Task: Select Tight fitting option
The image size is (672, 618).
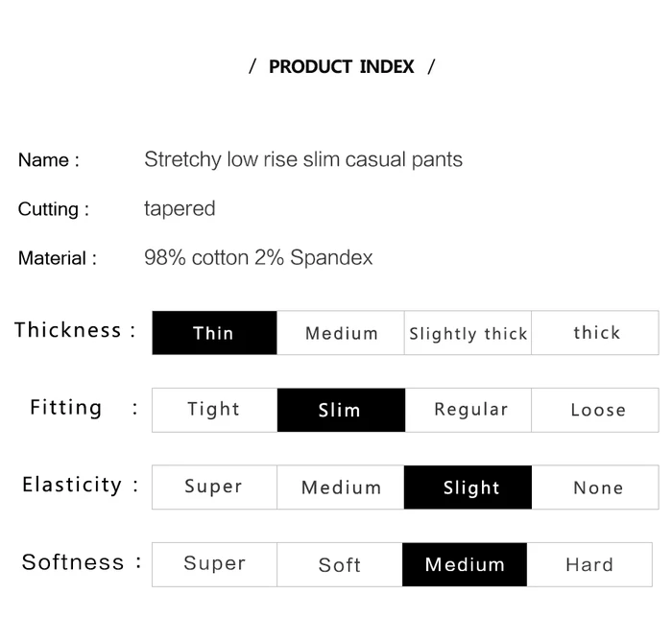Action: click(x=214, y=410)
